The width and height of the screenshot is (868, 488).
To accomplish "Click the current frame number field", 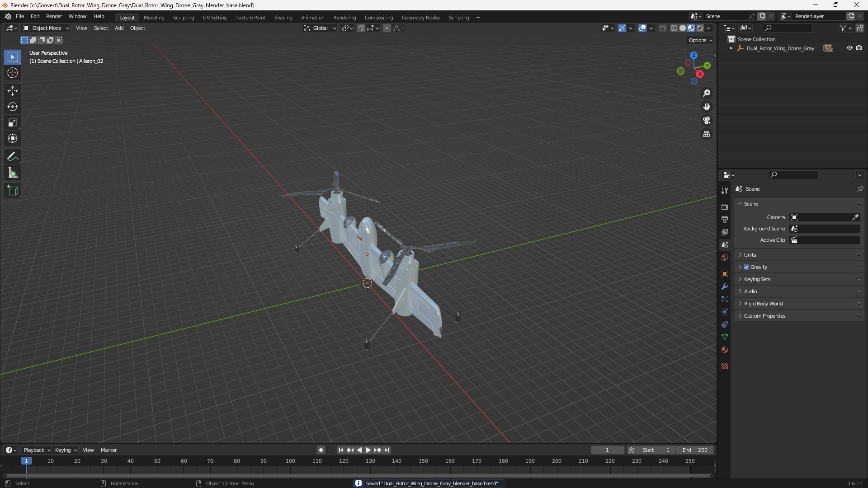I will click(x=607, y=450).
